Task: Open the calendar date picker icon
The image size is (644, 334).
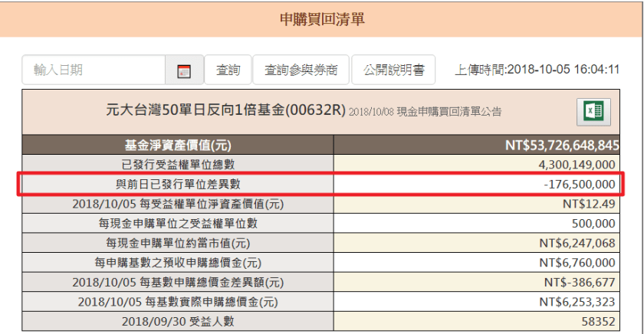Action: 184,70
